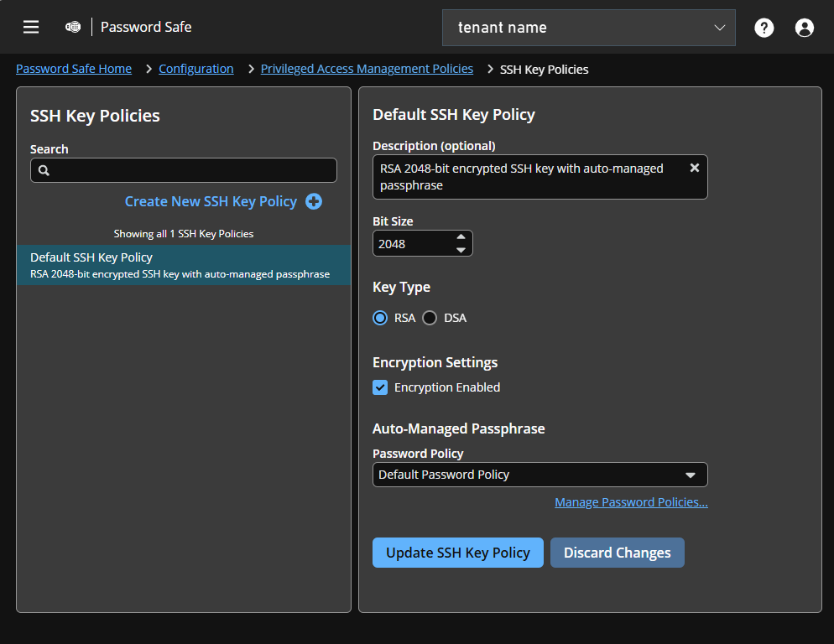Click the Manage Password Policies link
Viewport: 834px width, 644px height.
631,501
